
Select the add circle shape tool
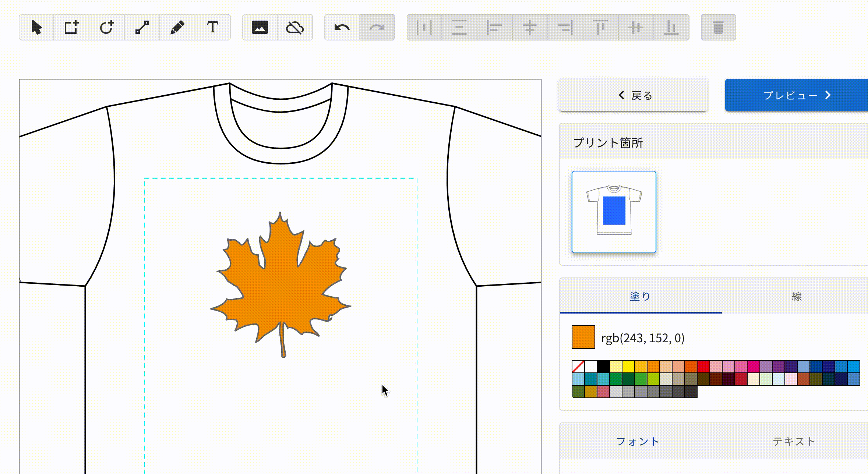[x=107, y=28]
